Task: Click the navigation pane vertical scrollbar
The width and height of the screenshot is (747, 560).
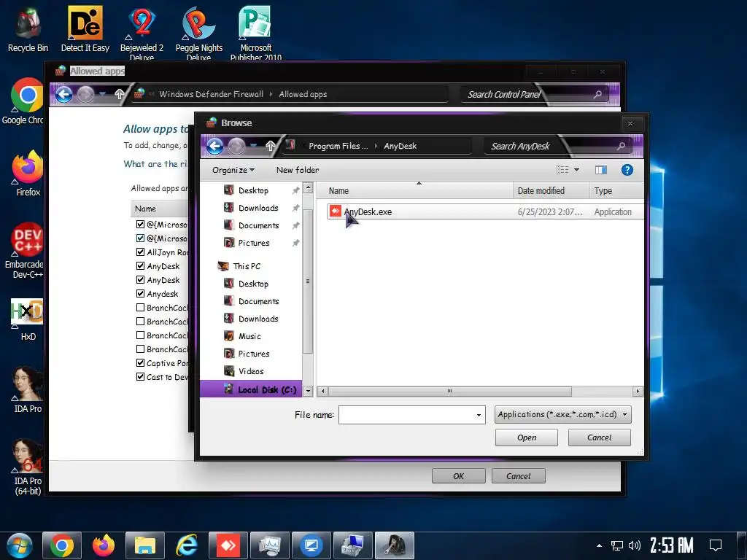Action: [x=308, y=281]
